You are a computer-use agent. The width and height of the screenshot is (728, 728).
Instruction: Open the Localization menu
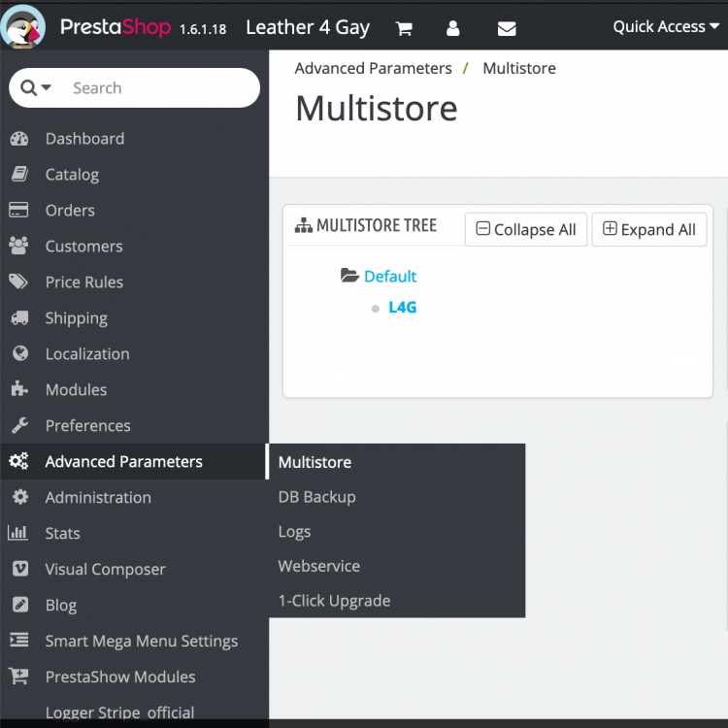click(87, 353)
